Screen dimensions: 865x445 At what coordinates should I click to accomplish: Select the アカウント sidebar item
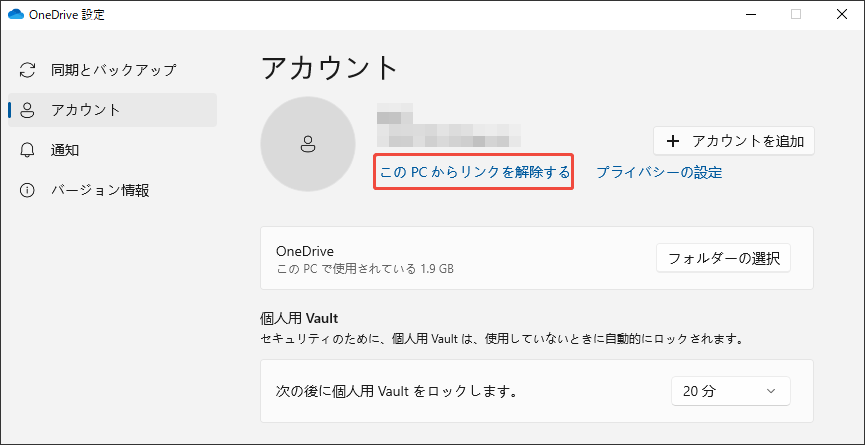click(x=113, y=110)
